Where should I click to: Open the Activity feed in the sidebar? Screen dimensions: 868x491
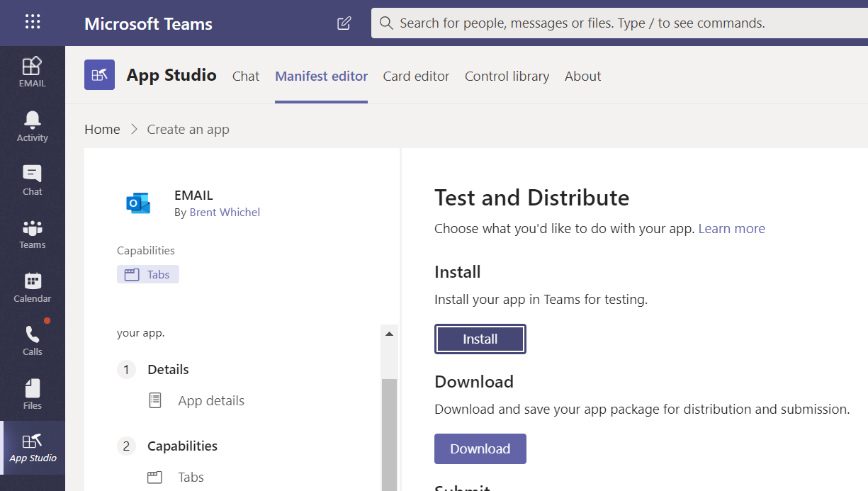click(32, 126)
